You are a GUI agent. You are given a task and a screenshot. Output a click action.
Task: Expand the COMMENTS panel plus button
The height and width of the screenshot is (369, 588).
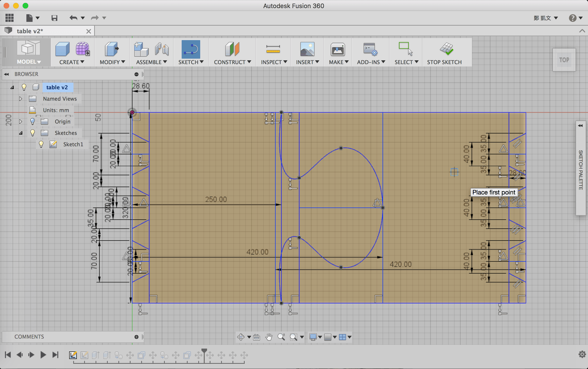136,337
